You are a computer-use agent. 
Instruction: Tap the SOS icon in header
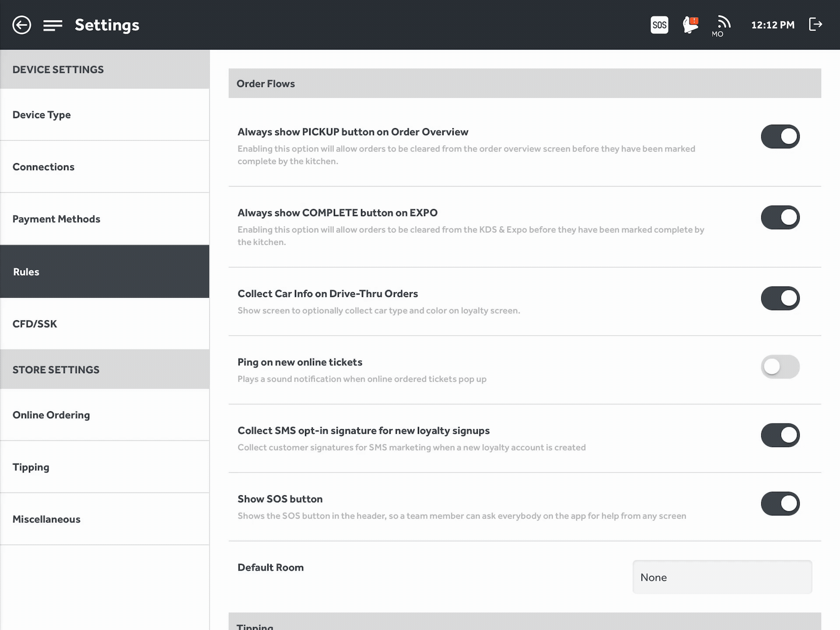[659, 25]
